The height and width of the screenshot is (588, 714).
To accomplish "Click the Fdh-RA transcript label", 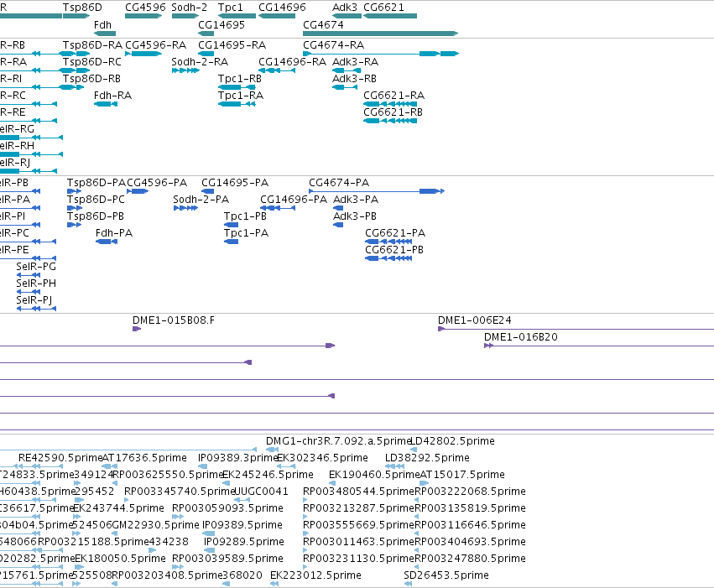I will [x=112, y=96].
